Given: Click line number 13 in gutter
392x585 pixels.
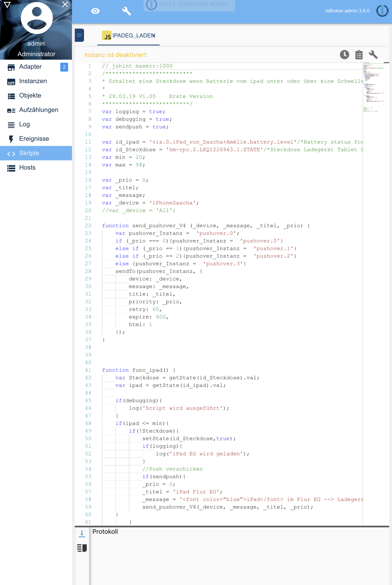Looking at the screenshot, I should [88, 157].
